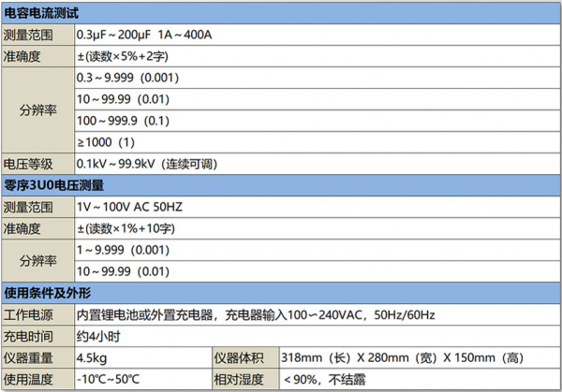Viewport: 562px width, 392px height.
Task: Select the 0.3μF～200μF measurement range cell
Action: click(145, 35)
